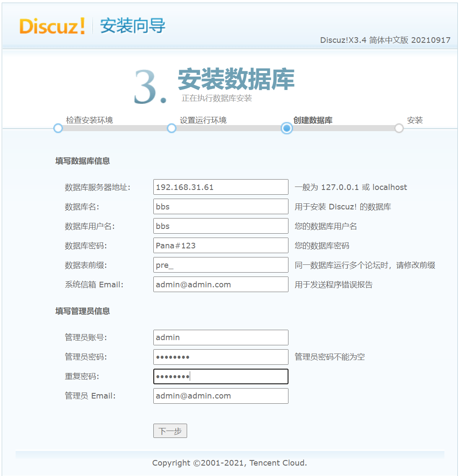Click the step label 检查安装环境
460x476 pixels.
click(89, 120)
